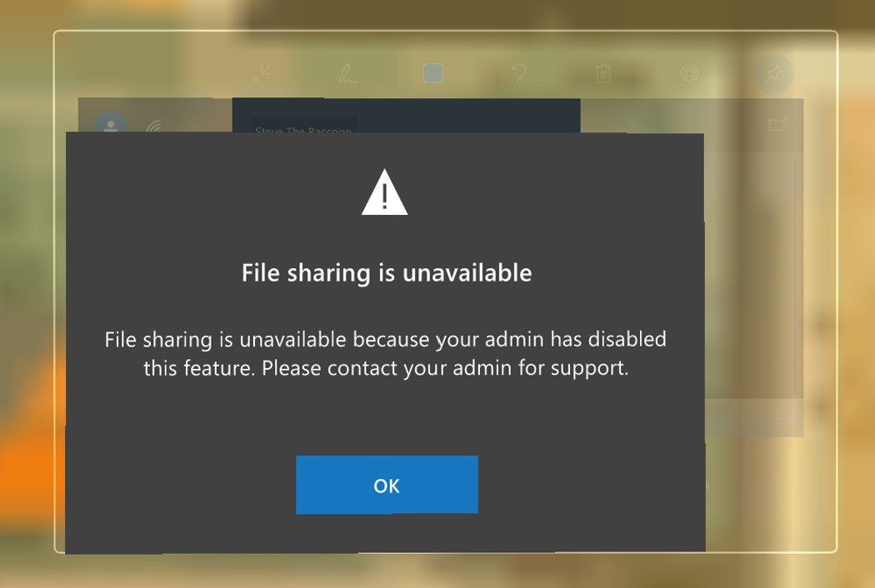Select the ink drawing pen tool
875x588 pixels.
tap(347, 73)
